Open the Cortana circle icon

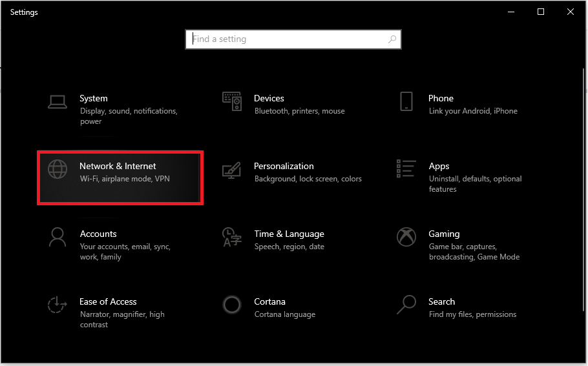[x=232, y=305]
